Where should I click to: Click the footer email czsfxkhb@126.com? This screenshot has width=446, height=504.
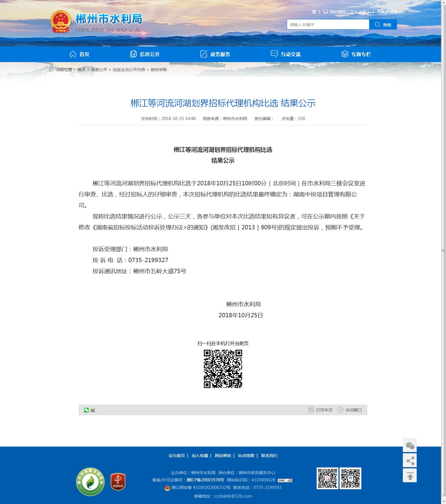tap(233, 496)
